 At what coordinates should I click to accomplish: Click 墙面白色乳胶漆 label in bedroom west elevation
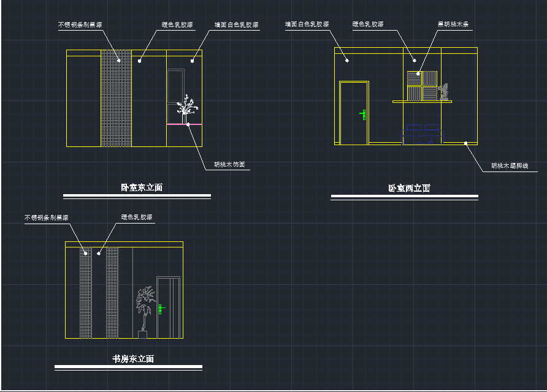click(x=307, y=24)
